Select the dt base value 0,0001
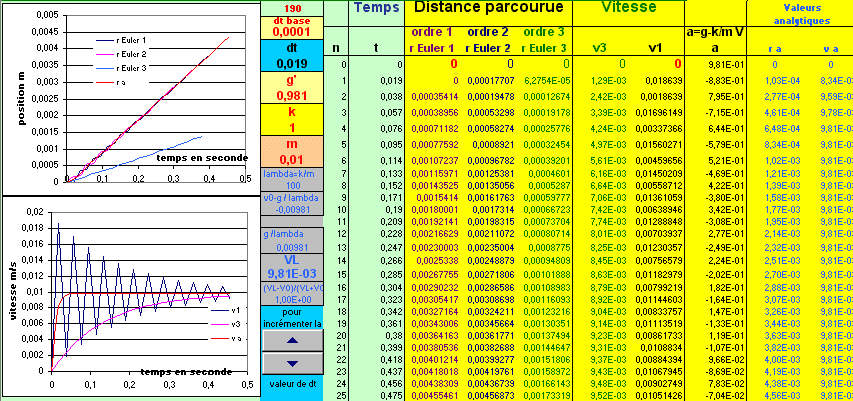Image resolution: width=853 pixels, height=401 pixels. coord(292,32)
